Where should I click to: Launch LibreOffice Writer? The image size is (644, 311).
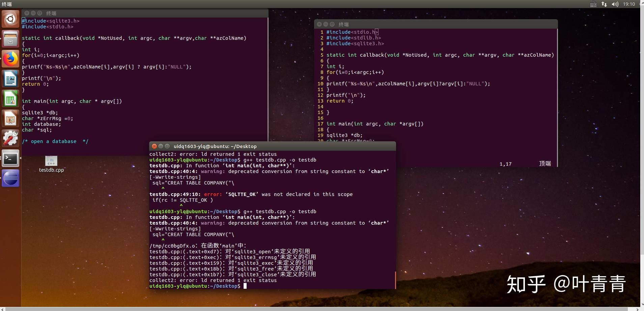pyautogui.click(x=10, y=78)
